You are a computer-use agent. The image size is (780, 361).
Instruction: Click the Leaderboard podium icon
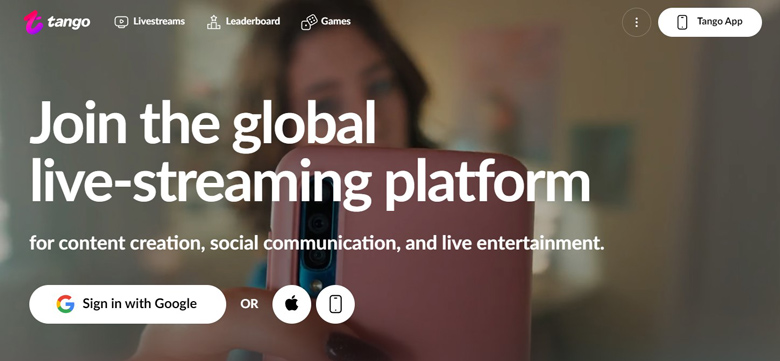pyautogui.click(x=213, y=22)
